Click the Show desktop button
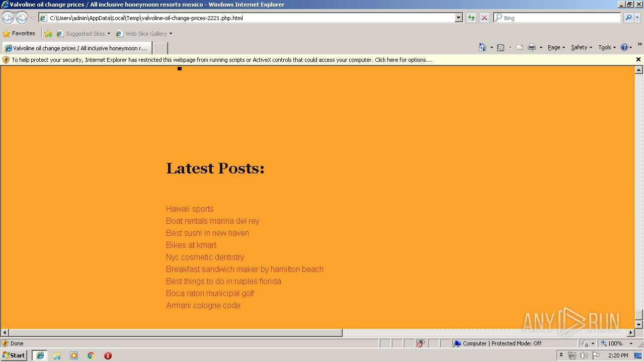Viewport: 644px width, 362px height. (638, 355)
